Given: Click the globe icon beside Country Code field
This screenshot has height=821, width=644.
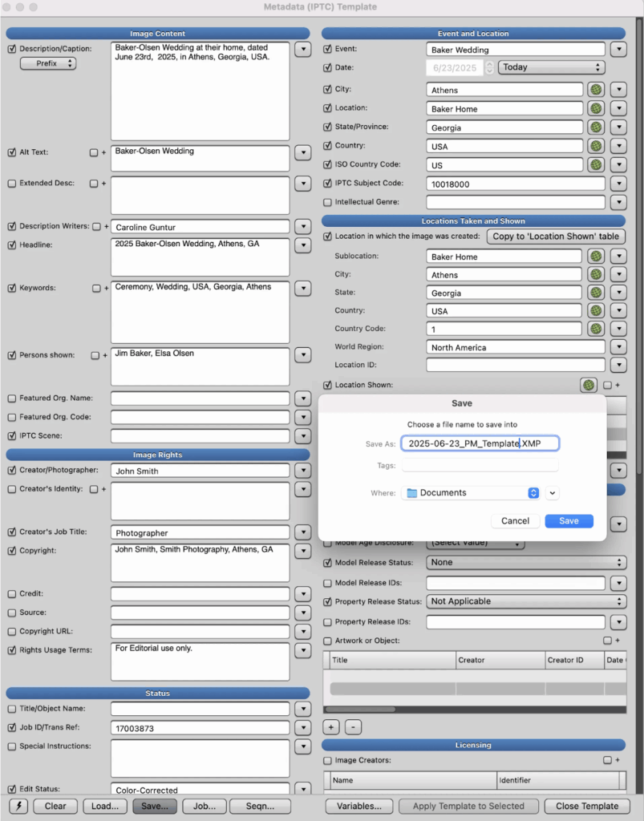Looking at the screenshot, I should (596, 329).
